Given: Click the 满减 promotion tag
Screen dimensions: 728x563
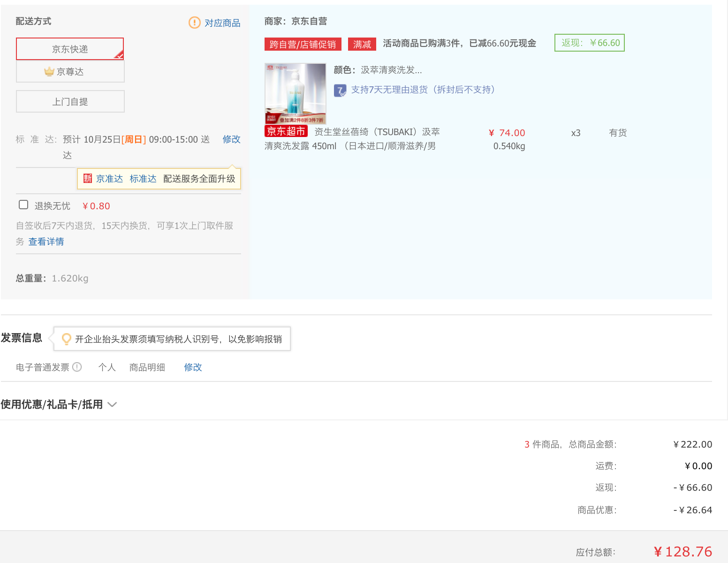Looking at the screenshot, I should pos(362,44).
